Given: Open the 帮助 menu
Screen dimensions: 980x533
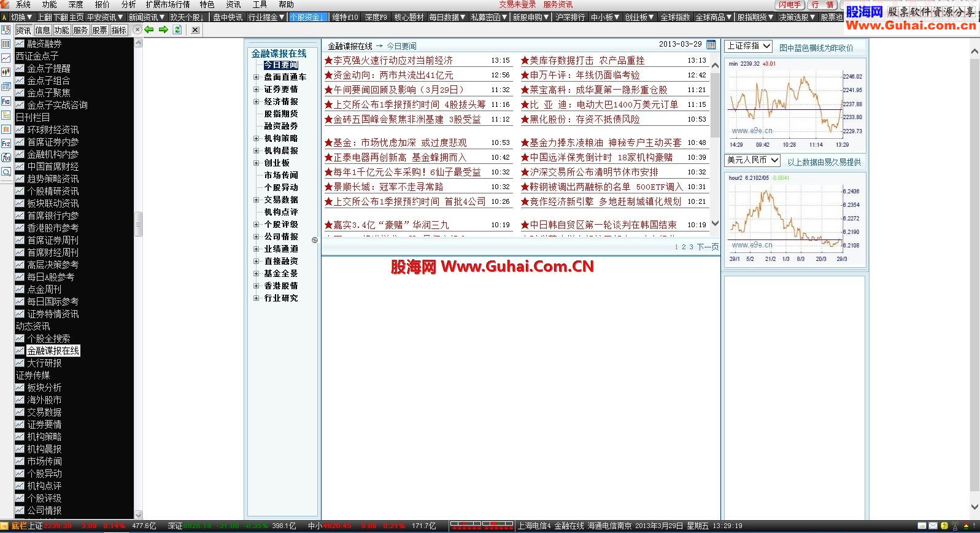Looking at the screenshot, I should point(287,4).
